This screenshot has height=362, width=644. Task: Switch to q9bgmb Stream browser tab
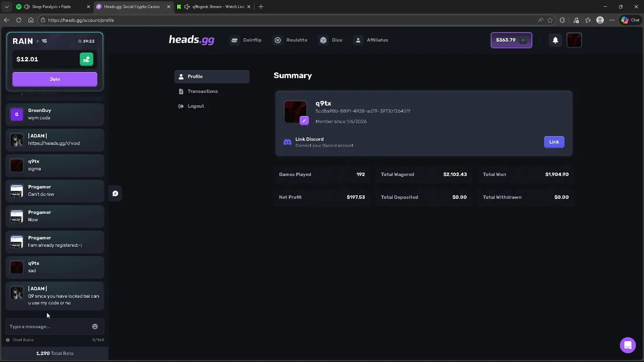tap(213, 7)
